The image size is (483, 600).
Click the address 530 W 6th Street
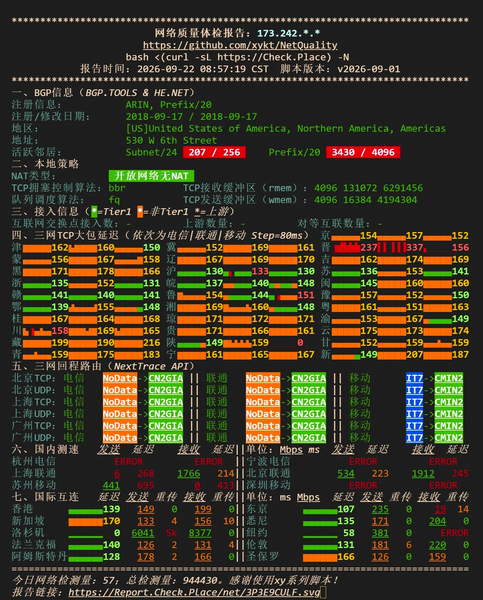pos(171,140)
